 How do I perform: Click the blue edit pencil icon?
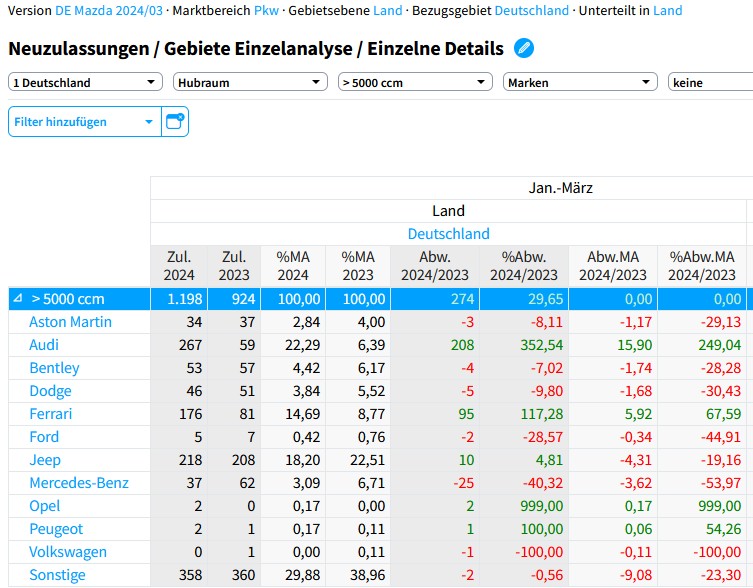pyautogui.click(x=524, y=48)
